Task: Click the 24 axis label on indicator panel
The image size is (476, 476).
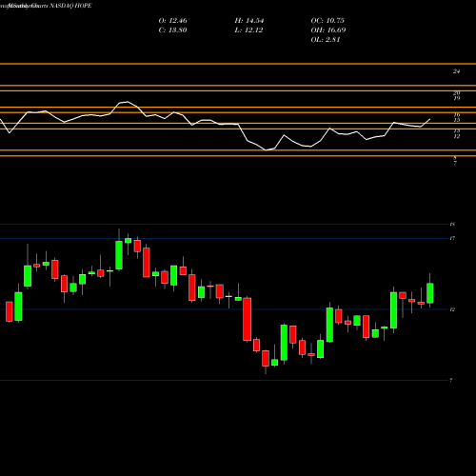Action: (456, 71)
